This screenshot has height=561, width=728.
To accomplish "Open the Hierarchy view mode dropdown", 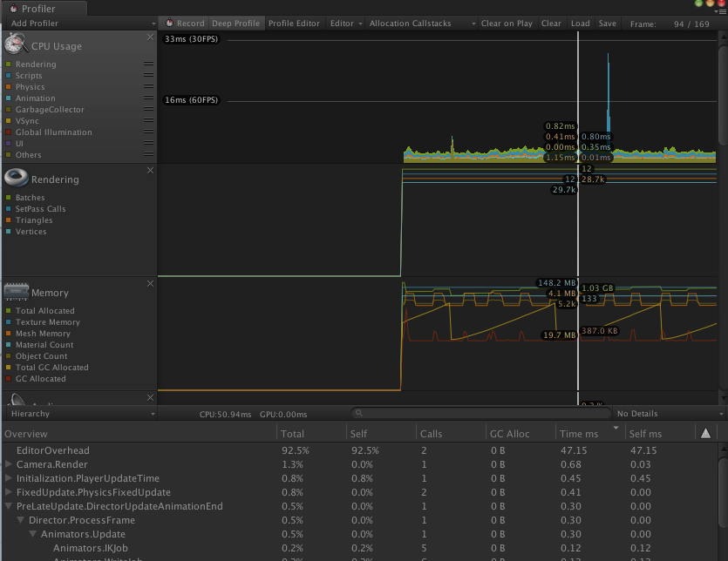I will 78,414.
